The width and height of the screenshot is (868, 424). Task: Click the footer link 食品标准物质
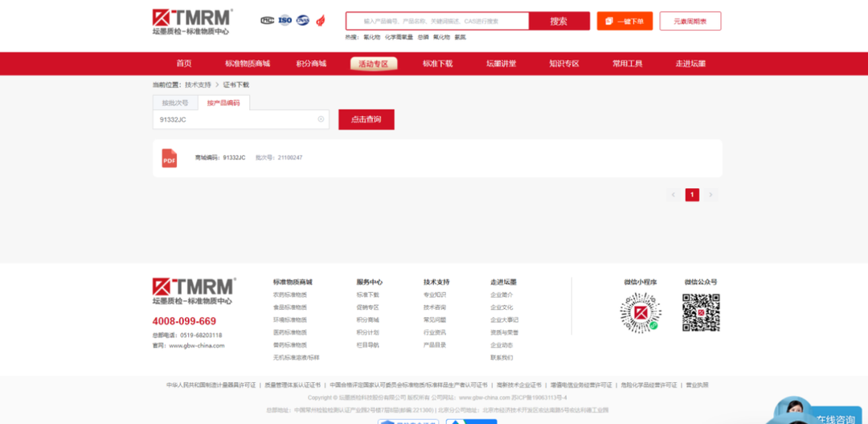[289, 307]
